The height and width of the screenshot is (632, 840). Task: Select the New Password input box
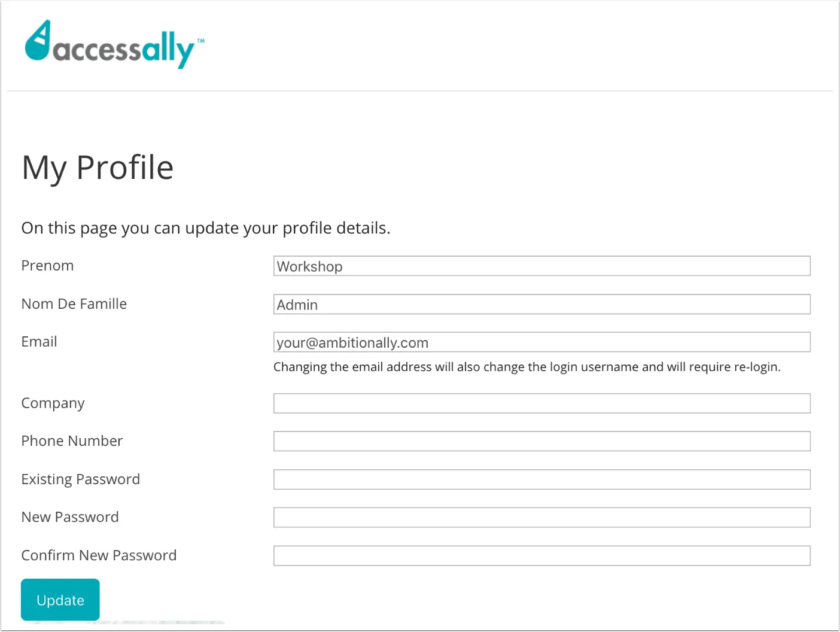click(541, 517)
